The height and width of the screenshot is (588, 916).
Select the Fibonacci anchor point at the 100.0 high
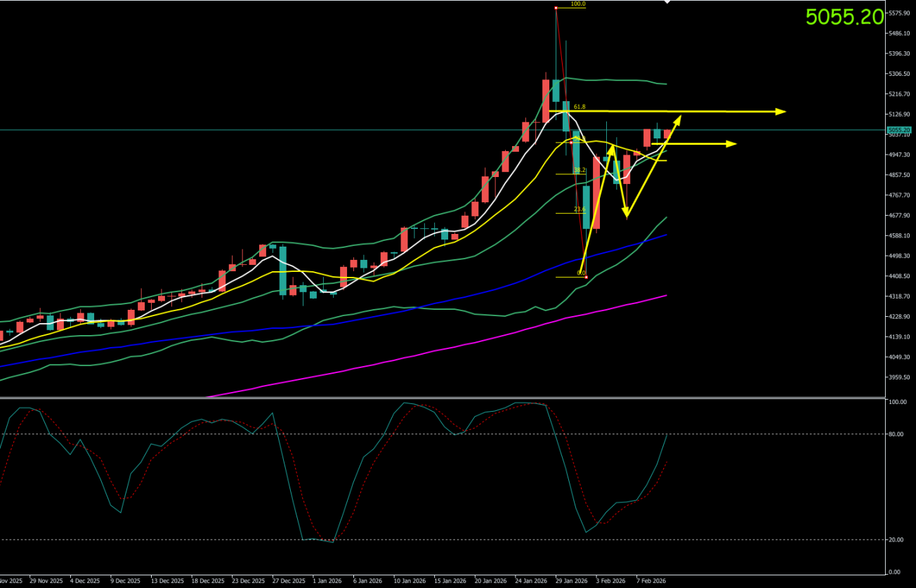point(556,8)
